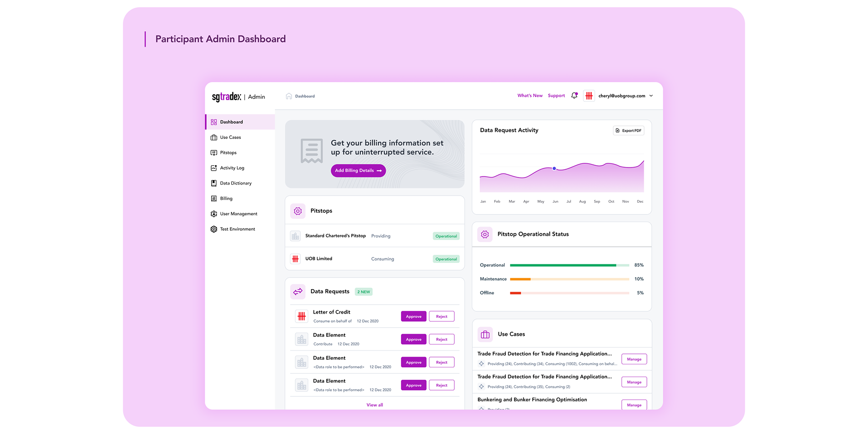Click the Maintenance 10% progress bar

coord(570,279)
